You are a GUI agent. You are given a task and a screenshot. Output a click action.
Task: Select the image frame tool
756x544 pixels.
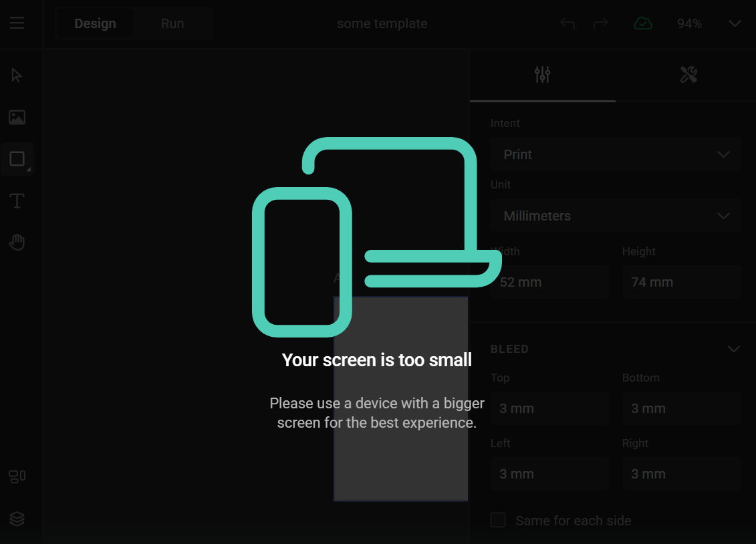(x=17, y=117)
